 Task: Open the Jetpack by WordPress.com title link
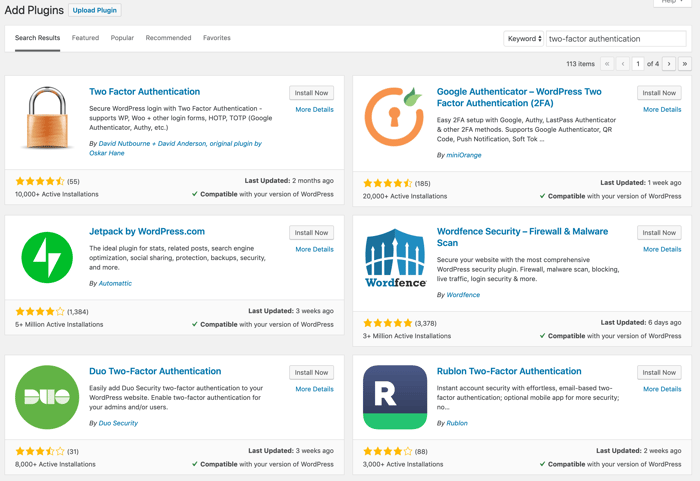point(147,231)
